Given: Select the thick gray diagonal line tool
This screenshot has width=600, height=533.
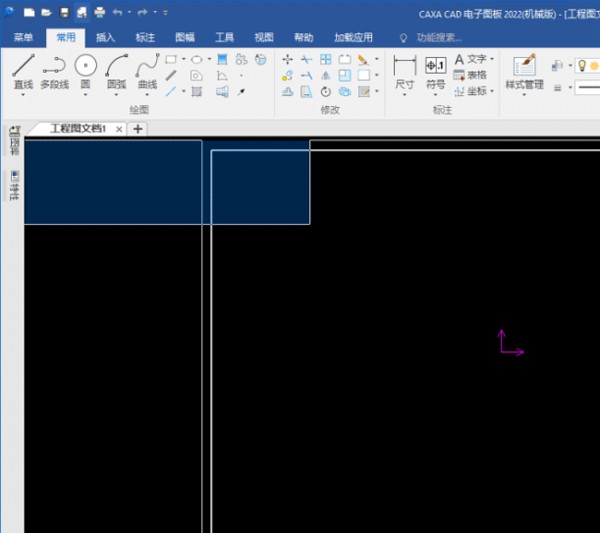Looking at the screenshot, I should (x=171, y=75).
